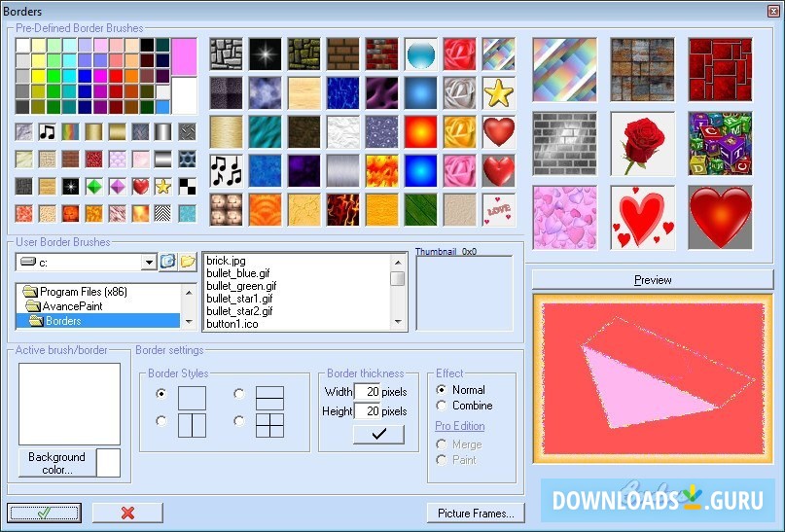Image resolution: width=785 pixels, height=532 pixels.
Task: Click file list scroll up arrow
Action: tap(398, 263)
